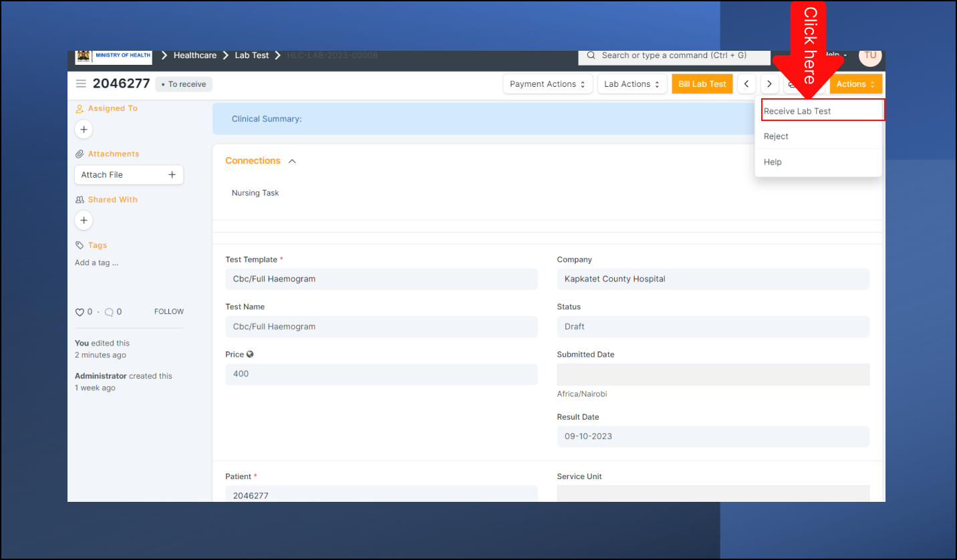Click the plus icon on Attach File
This screenshot has width=957, height=560.
[x=172, y=174]
